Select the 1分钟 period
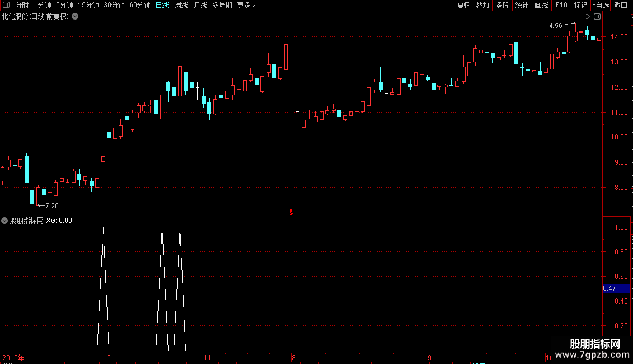Viewport: 633px width, 364px height. [x=43, y=5]
